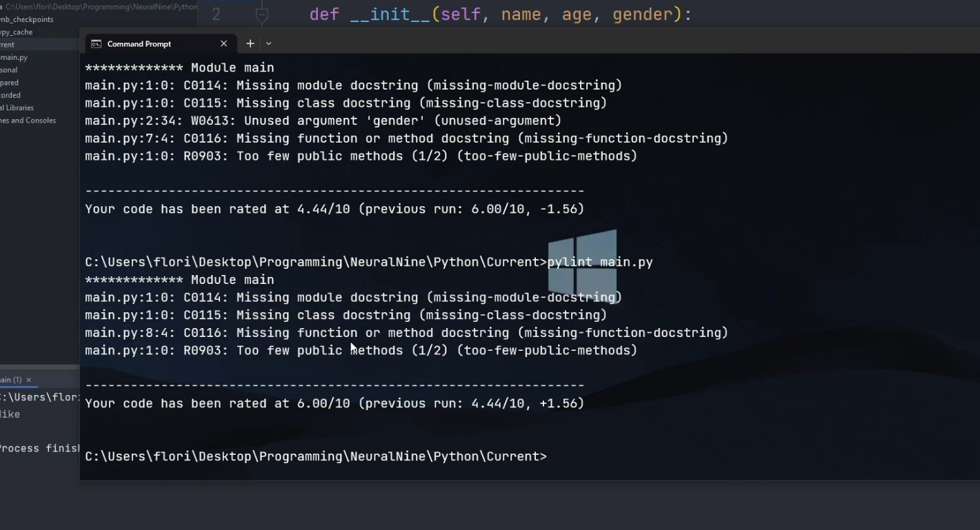Select the Prepared folder in the project tree
The height and width of the screenshot is (530, 980).
10,82
